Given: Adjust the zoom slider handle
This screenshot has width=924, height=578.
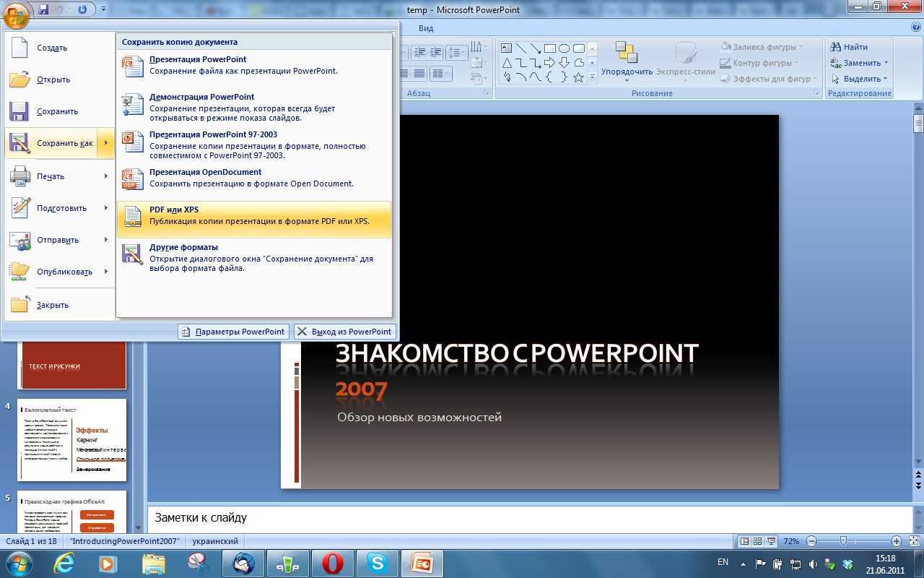Looking at the screenshot, I should [843, 541].
